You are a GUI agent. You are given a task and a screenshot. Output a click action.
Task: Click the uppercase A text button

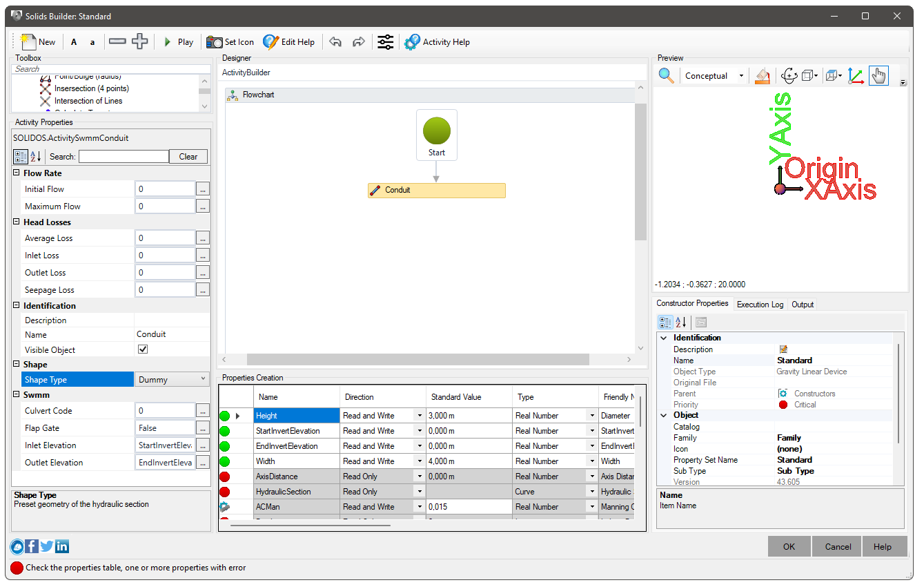(74, 42)
